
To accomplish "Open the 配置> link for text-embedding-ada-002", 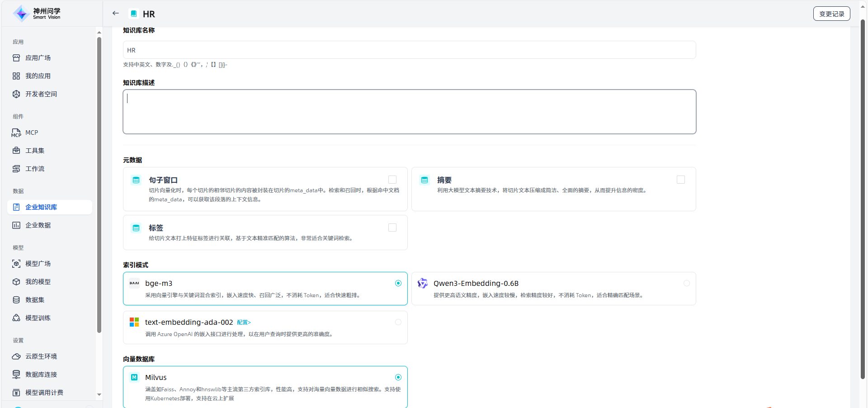I will [244, 323].
